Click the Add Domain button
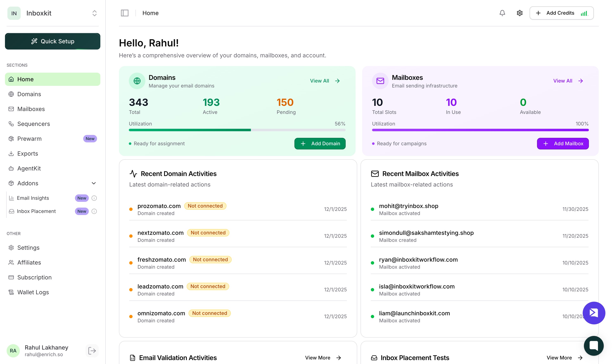612x364 pixels. (320, 143)
